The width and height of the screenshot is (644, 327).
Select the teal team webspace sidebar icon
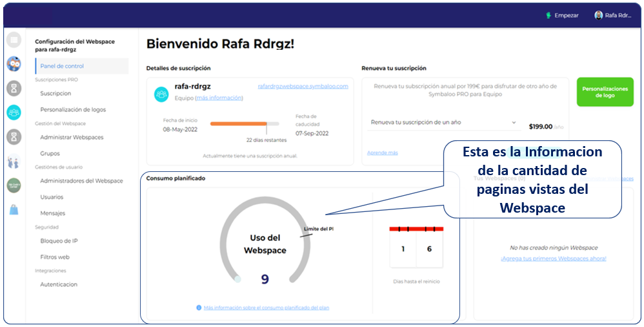14,112
